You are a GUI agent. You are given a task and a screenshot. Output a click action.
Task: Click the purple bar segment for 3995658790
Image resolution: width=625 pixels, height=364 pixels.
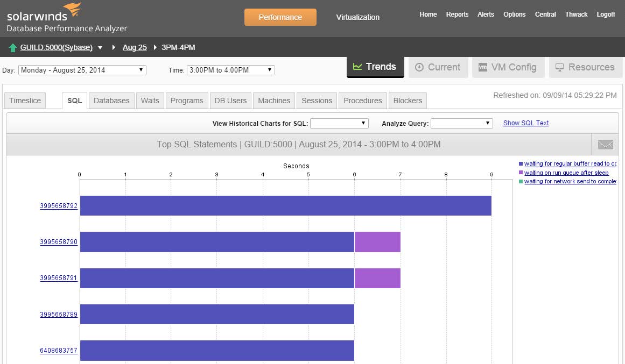[377, 242]
